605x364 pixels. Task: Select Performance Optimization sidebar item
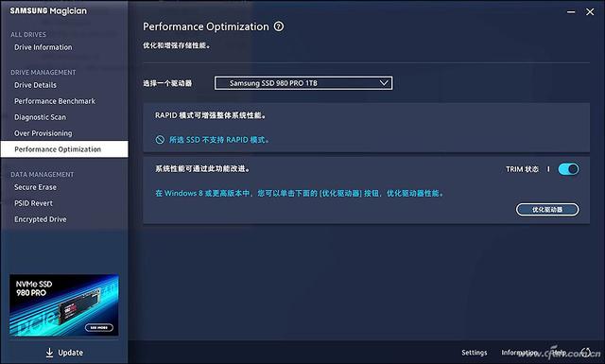(x=64, y=149)
